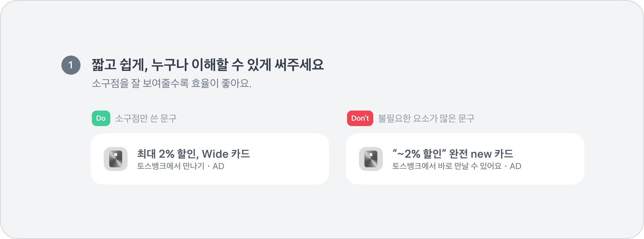Screen dimensions: 644x239
Task: Click the card icon in the Don't example
Action: (x=371, y=159)
